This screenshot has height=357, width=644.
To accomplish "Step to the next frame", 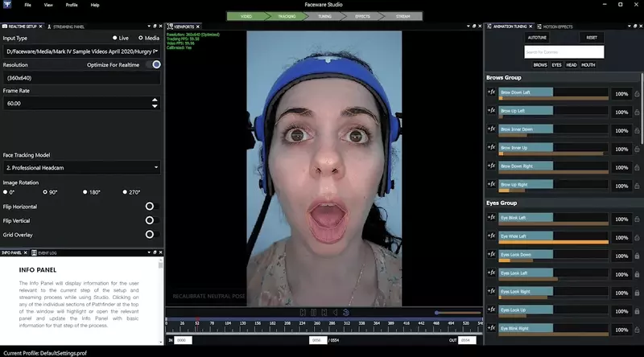I will point(324,313).
